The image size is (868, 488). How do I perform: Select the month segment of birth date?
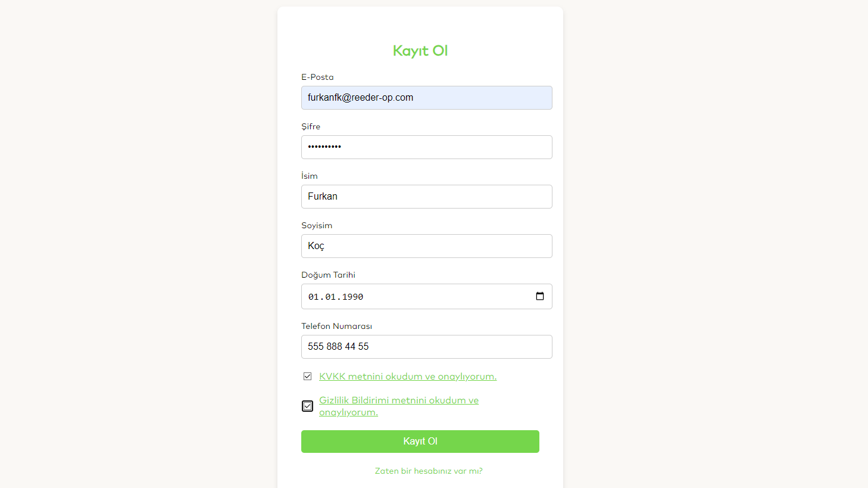(x=330, y=297)
